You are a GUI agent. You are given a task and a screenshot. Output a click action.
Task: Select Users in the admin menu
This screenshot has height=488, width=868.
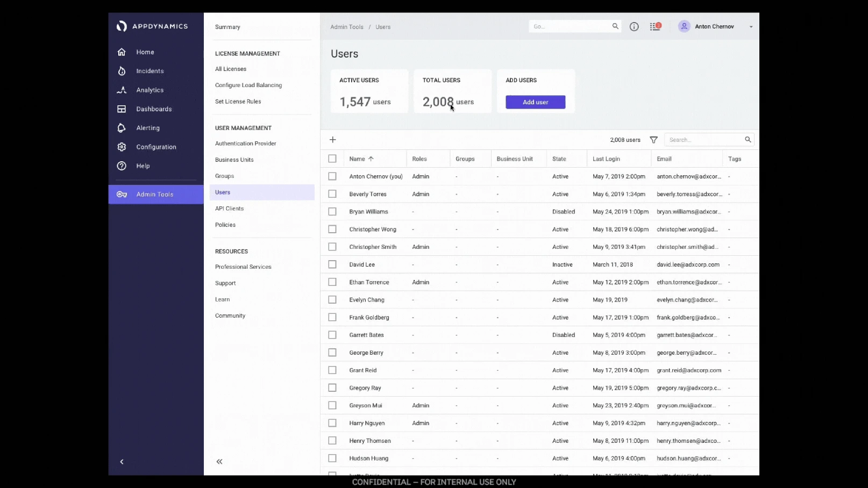pyautogui.click(x=262, y=192)
